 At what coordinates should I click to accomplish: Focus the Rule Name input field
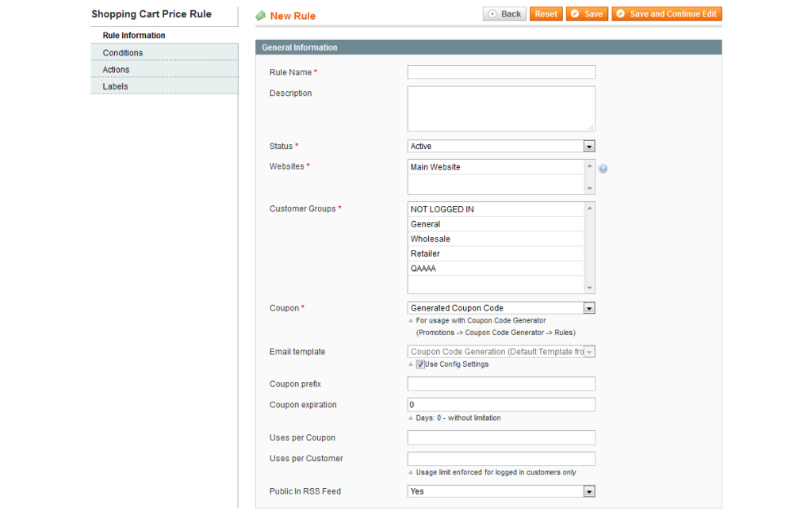coord(501,72)
